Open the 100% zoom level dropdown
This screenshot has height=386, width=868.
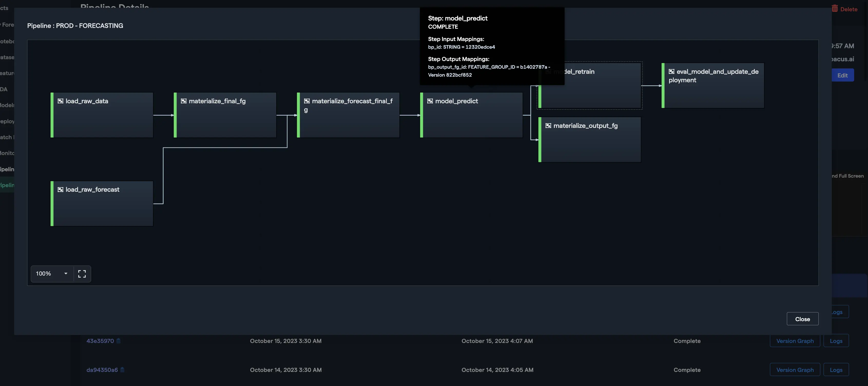click(52, 273)
